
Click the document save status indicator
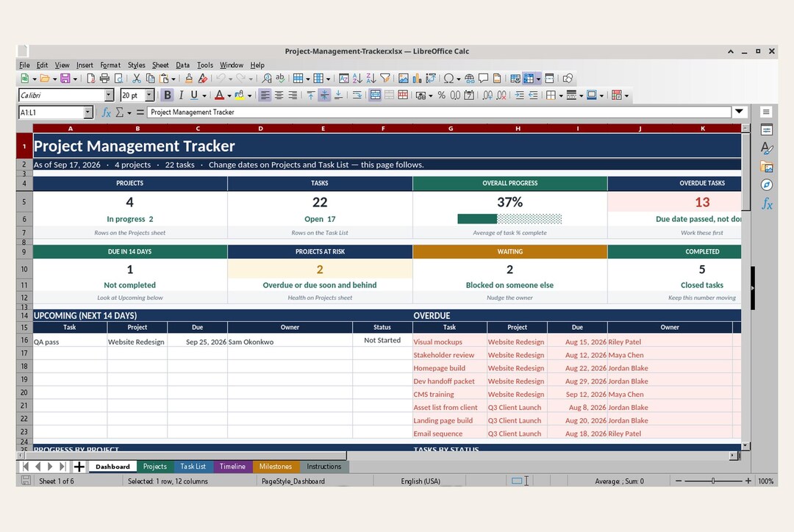click(x=26, y=481)
